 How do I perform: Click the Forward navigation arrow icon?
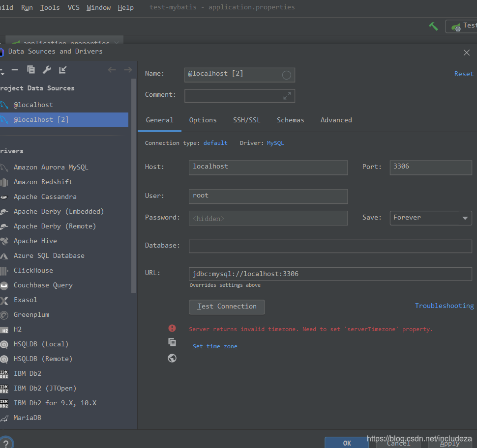[128, 70]
